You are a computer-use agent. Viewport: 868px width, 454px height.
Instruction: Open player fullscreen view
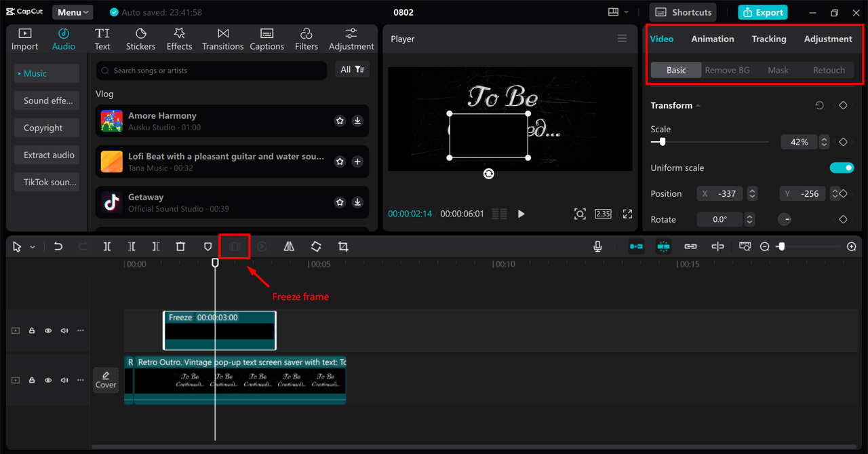point(627,214)
